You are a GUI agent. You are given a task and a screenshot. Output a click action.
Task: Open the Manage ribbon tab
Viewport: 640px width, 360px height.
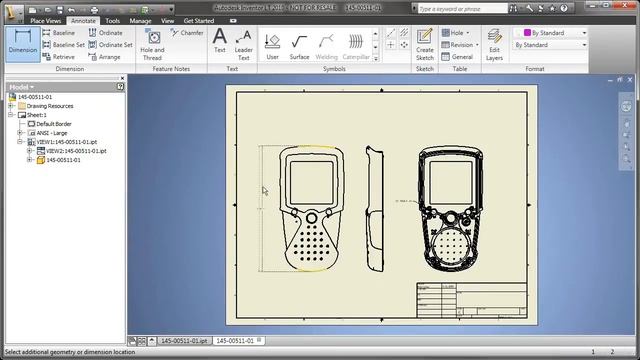[x=140, y=21]
